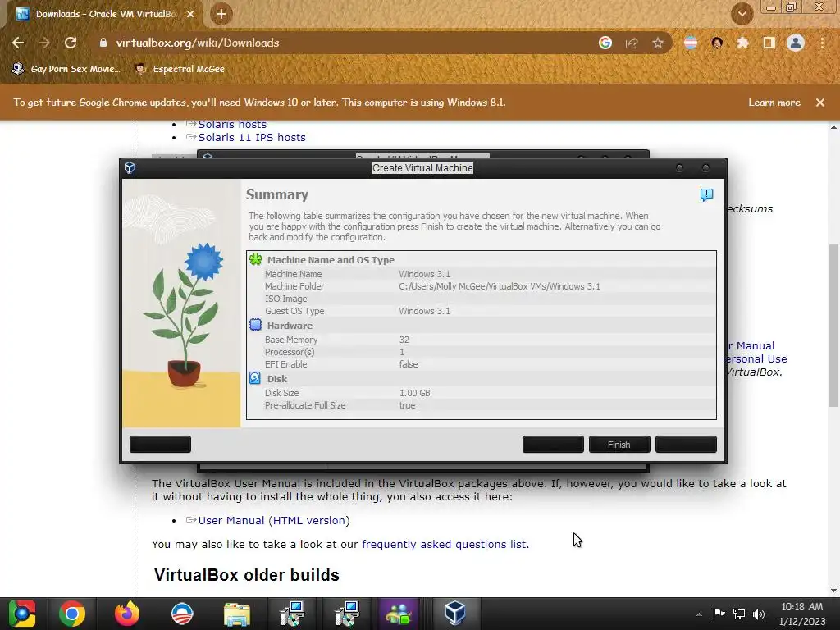Image resolution: width=840 pixels, height=630 pixels.
Task: Click the page vertical scrollbar thumb
Action: point(833,326)
